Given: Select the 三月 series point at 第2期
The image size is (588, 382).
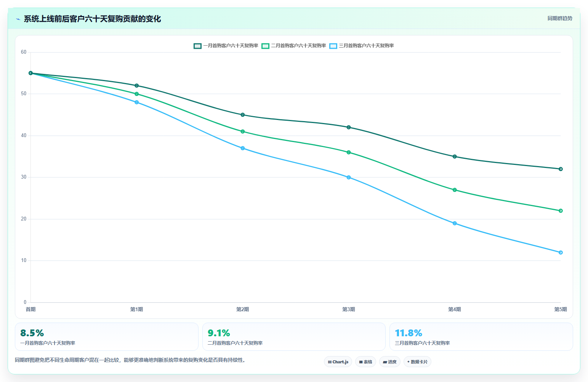Looking at the screenshot, I should tap(243, 148).
